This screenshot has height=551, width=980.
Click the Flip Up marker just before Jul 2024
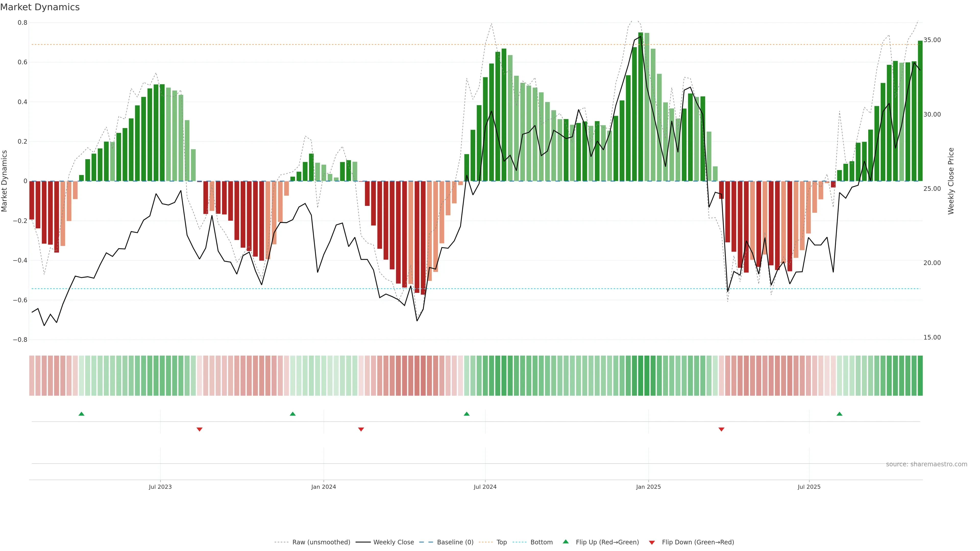pos(467,414)
